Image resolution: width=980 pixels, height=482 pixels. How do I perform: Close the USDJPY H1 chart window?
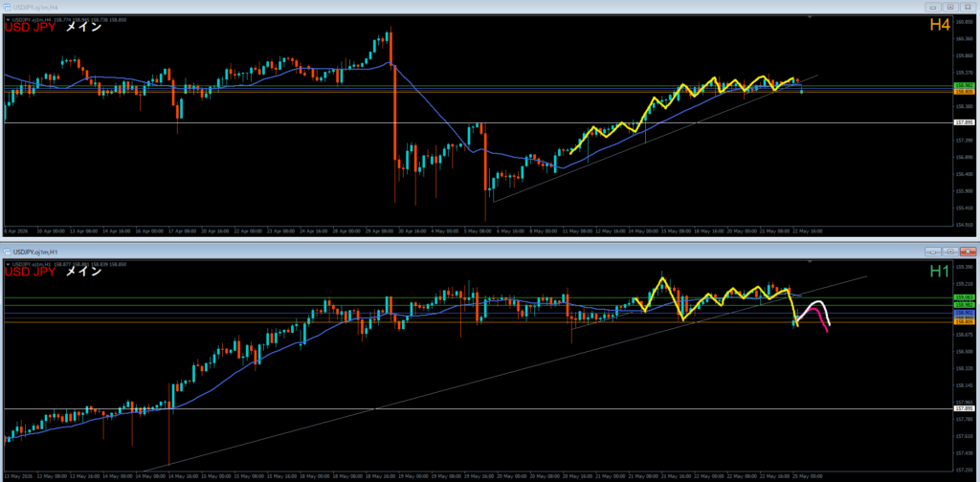pyautogui.click(x=968, y=252)
